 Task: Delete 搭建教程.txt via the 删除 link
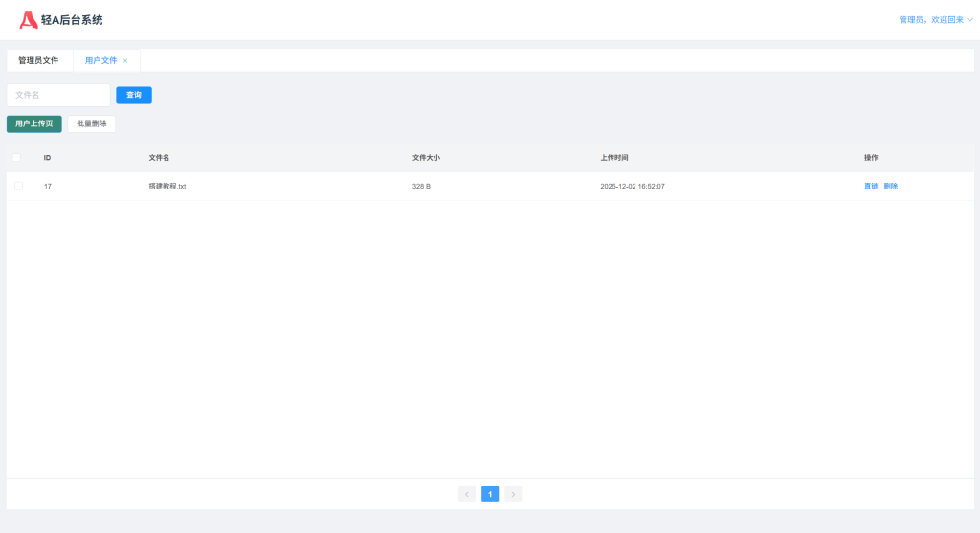coord(891,186)
